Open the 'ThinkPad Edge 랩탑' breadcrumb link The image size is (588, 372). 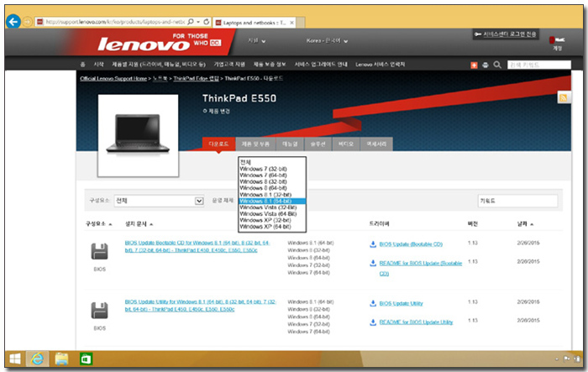pos(196,78)
